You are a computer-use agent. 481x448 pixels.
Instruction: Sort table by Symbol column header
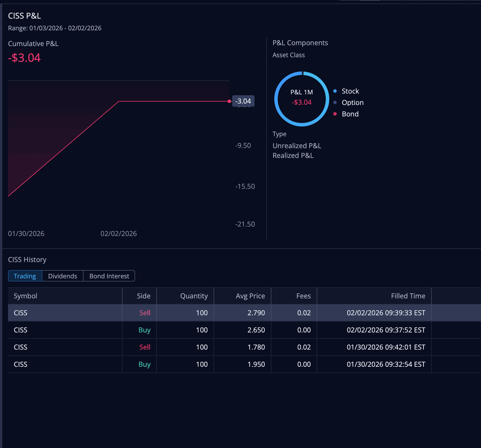[x=25, y=296]
